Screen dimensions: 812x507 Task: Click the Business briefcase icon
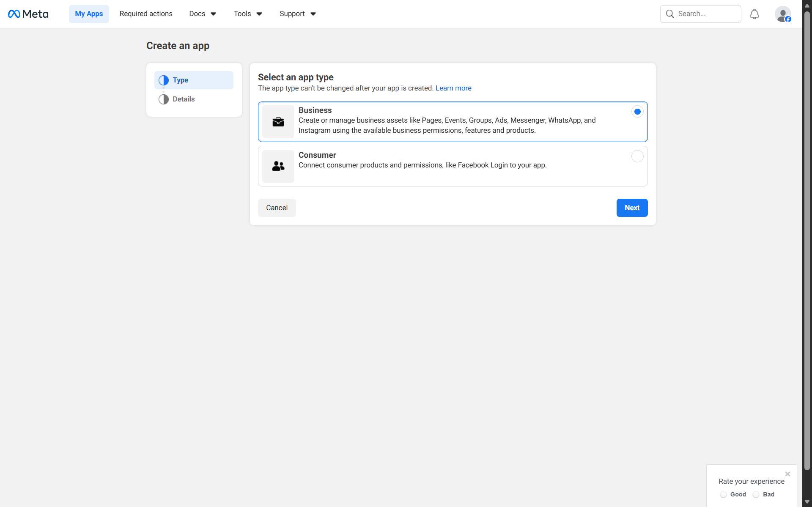point(278,122)
